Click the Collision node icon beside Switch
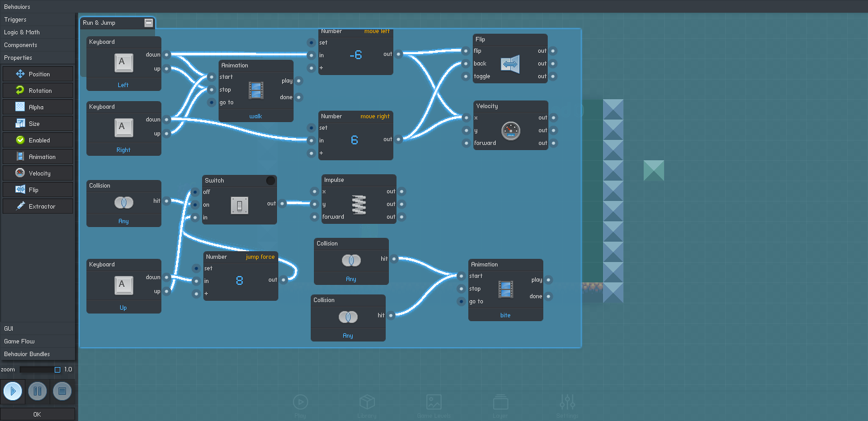Viewport: 868px width, 421px height. pyautogui.click(x=123, y=202)
